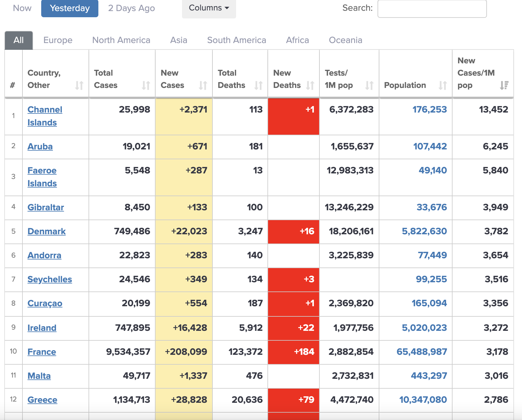
Task: Select Denmark new deaths +16 cell
Action: pyautogui.click(x=294, y=232)
